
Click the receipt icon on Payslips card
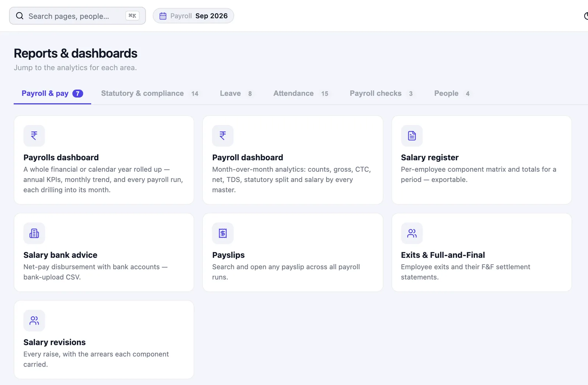coord(223,233)
